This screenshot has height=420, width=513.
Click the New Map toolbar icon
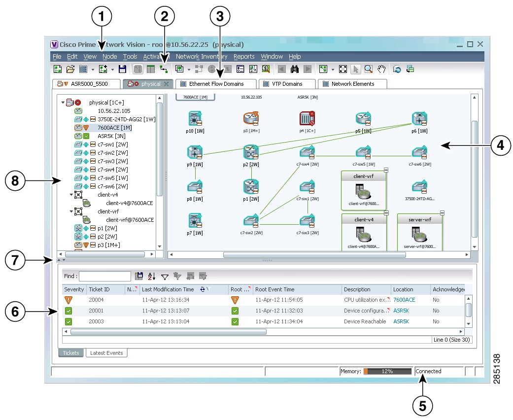click(x=58, y=69)
